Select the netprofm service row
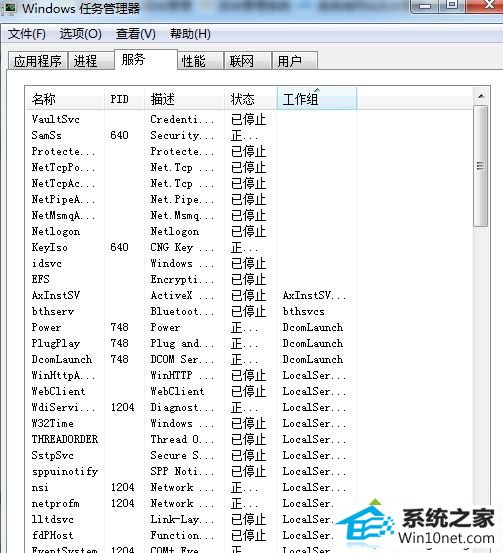503x553 pixels. click(192, 503)
